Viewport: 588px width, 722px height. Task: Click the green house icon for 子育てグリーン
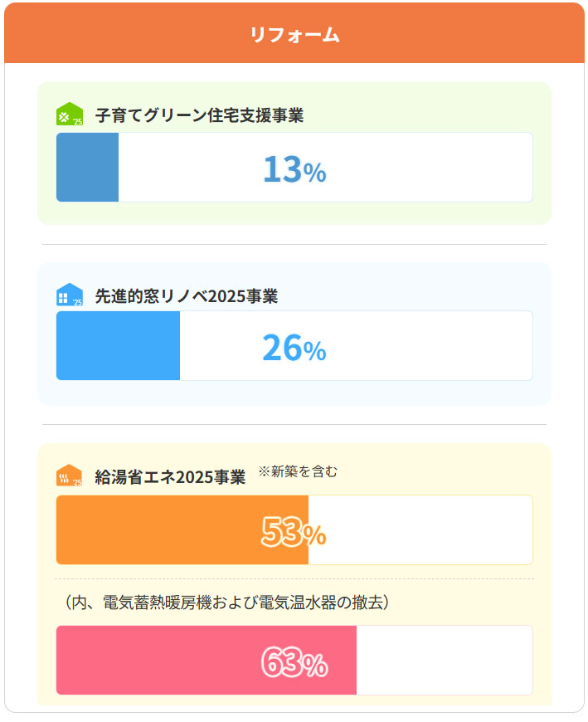(70, 115)
